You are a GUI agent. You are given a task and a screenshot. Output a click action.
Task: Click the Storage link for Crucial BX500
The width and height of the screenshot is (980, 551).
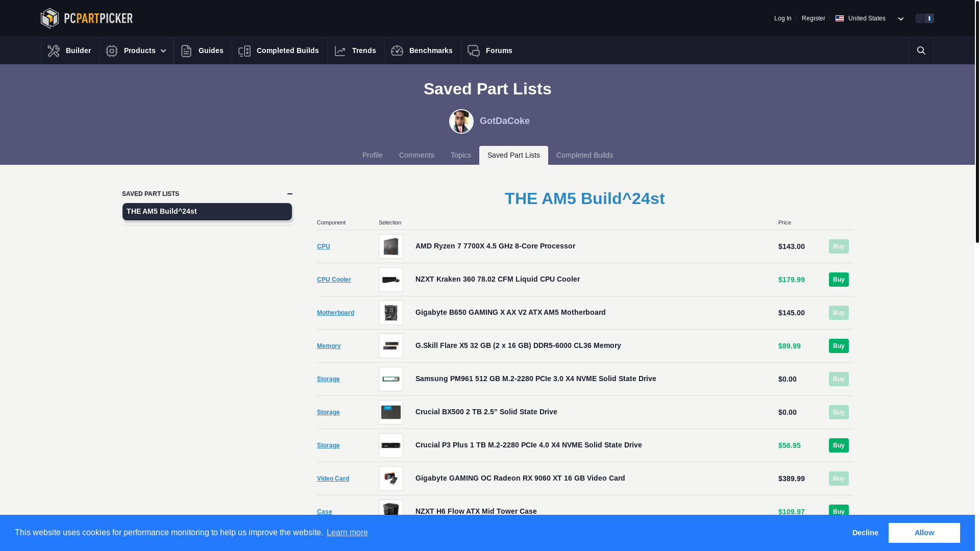(328, 412)
